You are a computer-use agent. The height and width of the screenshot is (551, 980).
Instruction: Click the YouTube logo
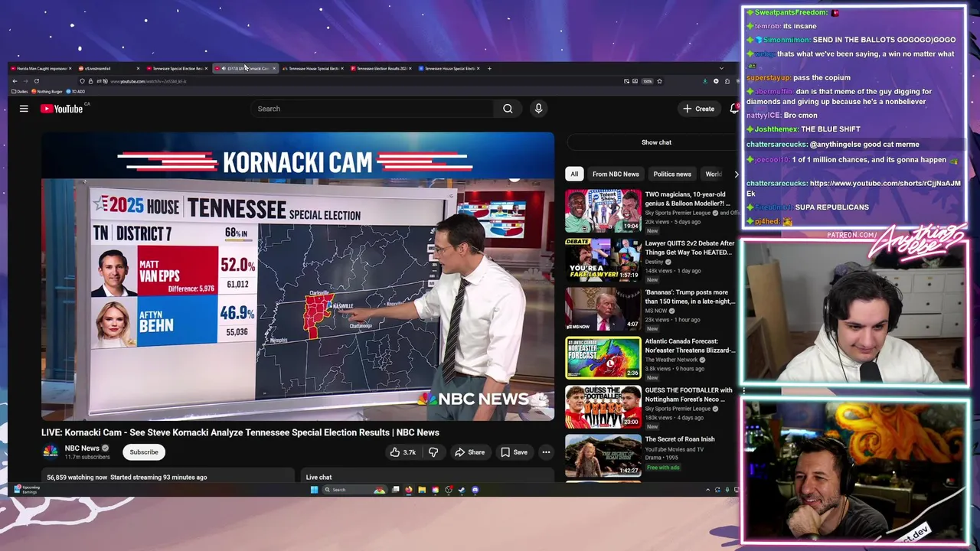(x=61, y=109)
